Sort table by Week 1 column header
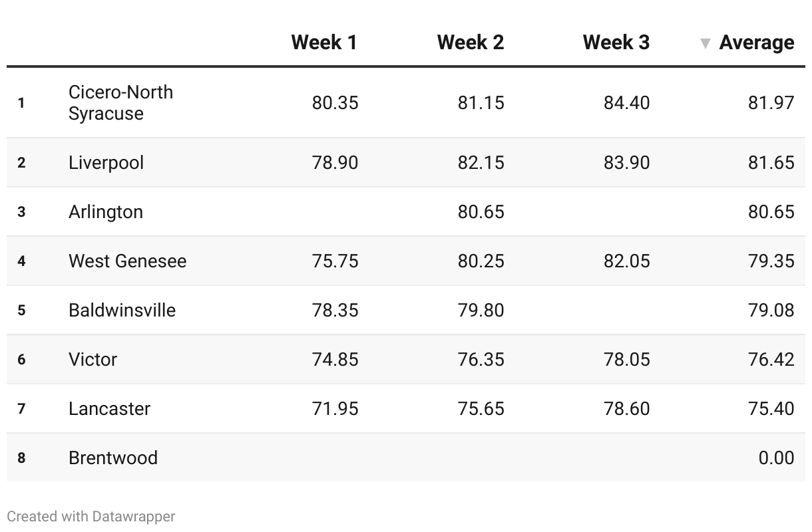Viewport: 812px width, 532px height. pos(324,43)
